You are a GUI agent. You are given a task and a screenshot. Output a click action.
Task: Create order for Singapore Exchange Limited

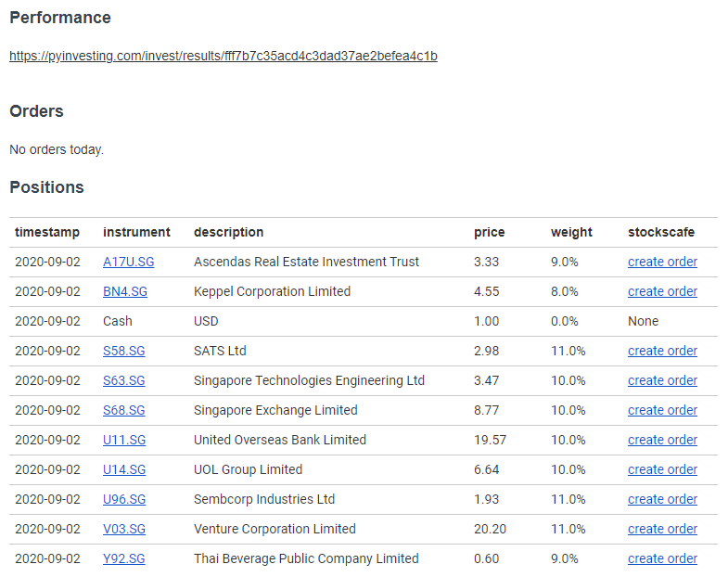(x=662, y=411)
